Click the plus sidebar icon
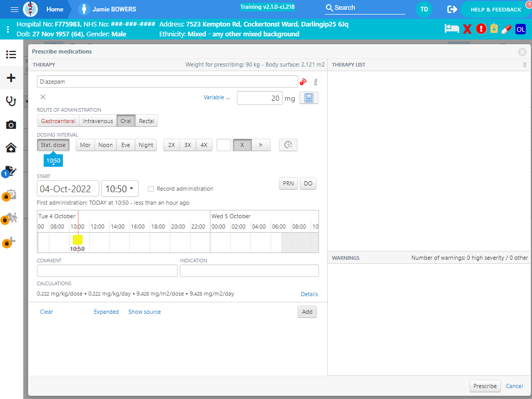This screenshot has width=532, height=399. pyautogui.click(x=11, y=78)
